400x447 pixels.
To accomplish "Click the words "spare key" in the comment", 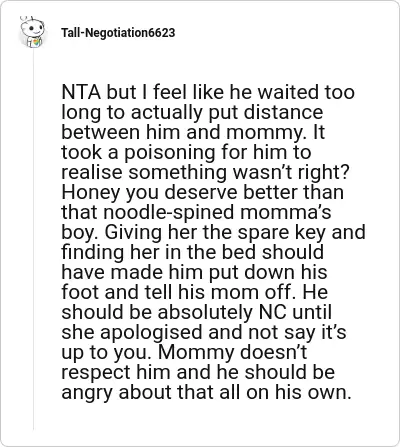I will point(286,233).
